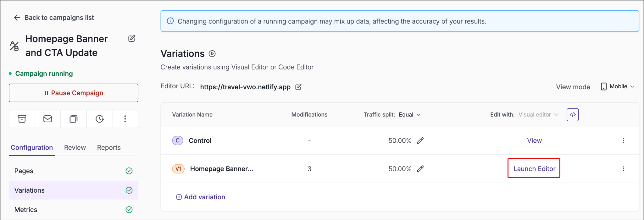Viewport: 644px width, 220px height.
Task: Clone the campaign with the duplicate icon
Action: pos(74,119)
